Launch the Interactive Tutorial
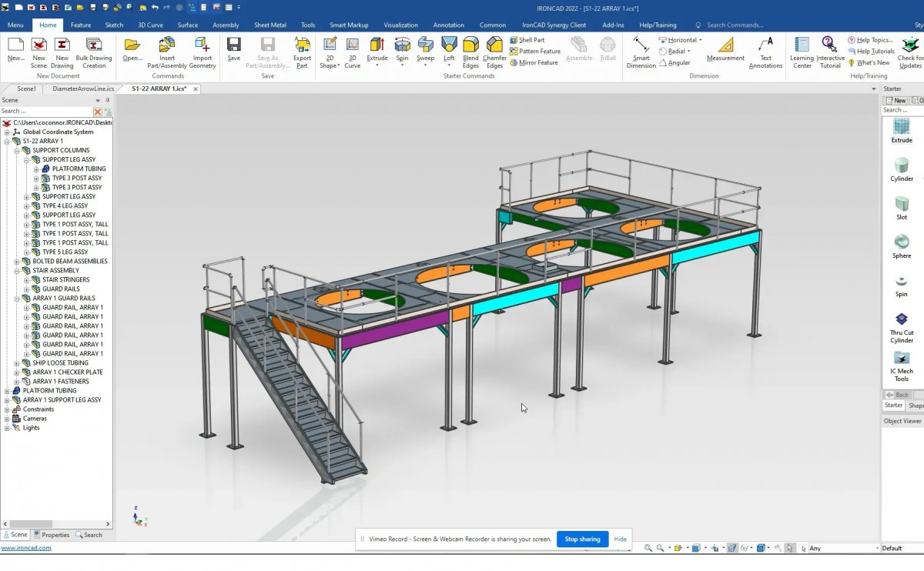Screen dimensions: 924x571 829,51
